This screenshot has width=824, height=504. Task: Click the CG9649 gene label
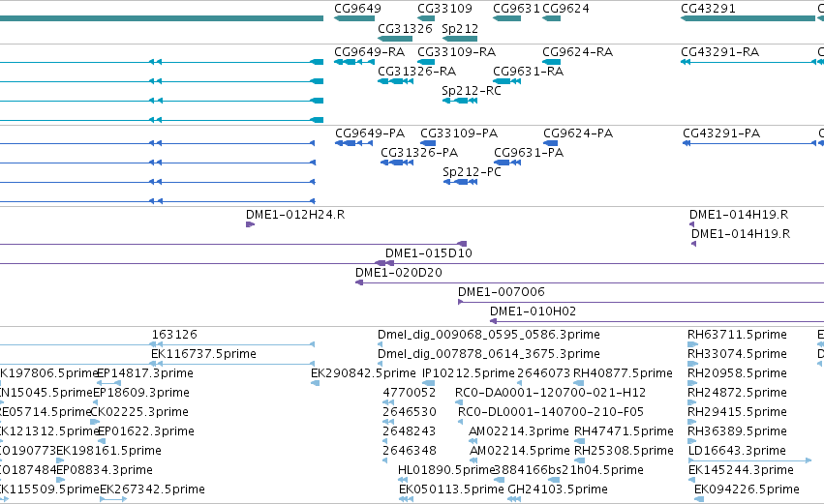pos(358,9)
